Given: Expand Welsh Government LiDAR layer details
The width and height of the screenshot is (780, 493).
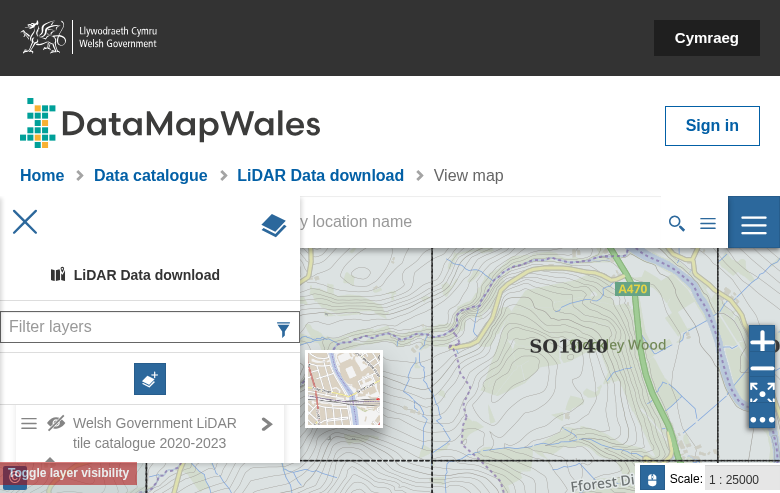Looking at the screenshot, I should tap(267, 424).
